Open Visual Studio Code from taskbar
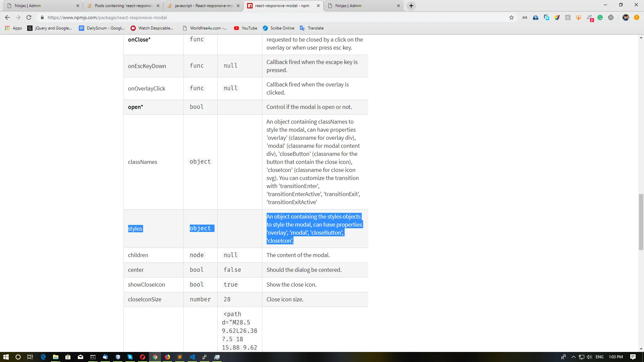This screenshot has height=362, width=644. (x=192, y=357)
